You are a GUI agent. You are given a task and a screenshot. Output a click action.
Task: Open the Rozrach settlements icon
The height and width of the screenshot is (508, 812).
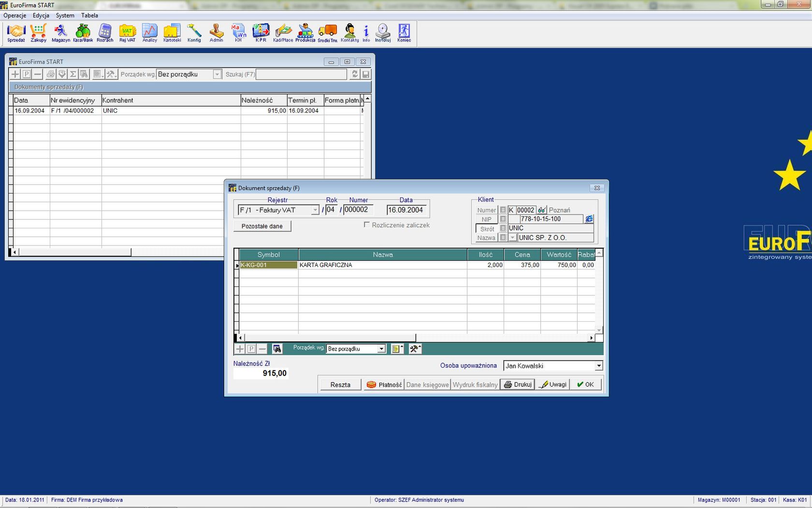pos(105,33)
